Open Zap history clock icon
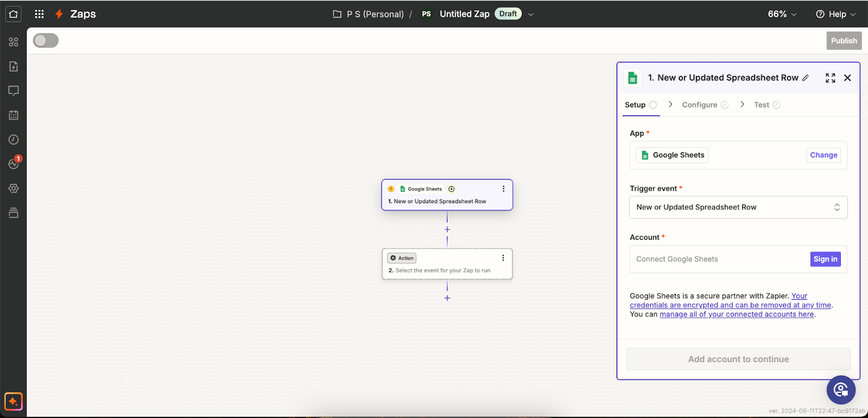 (x=14, y=139)
